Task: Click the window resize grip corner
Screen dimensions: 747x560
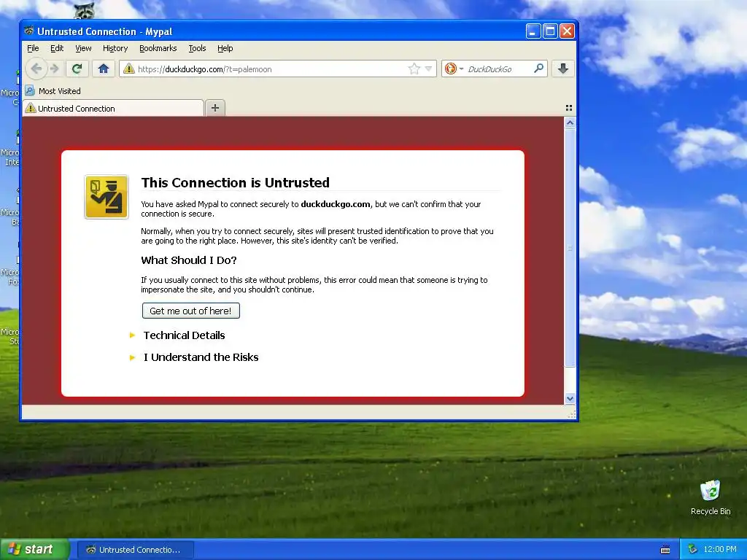Action: pos(571,415)
